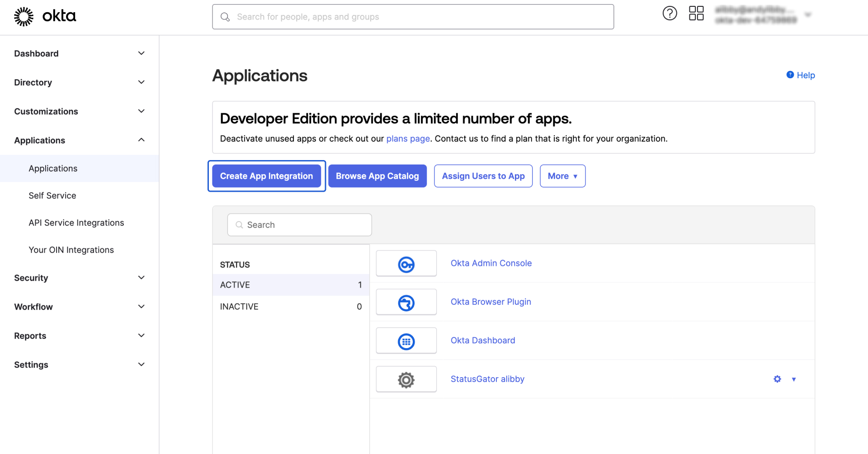Click the Okta logo
The height and width of the screenshot is (454, 868).
(45, 16)
